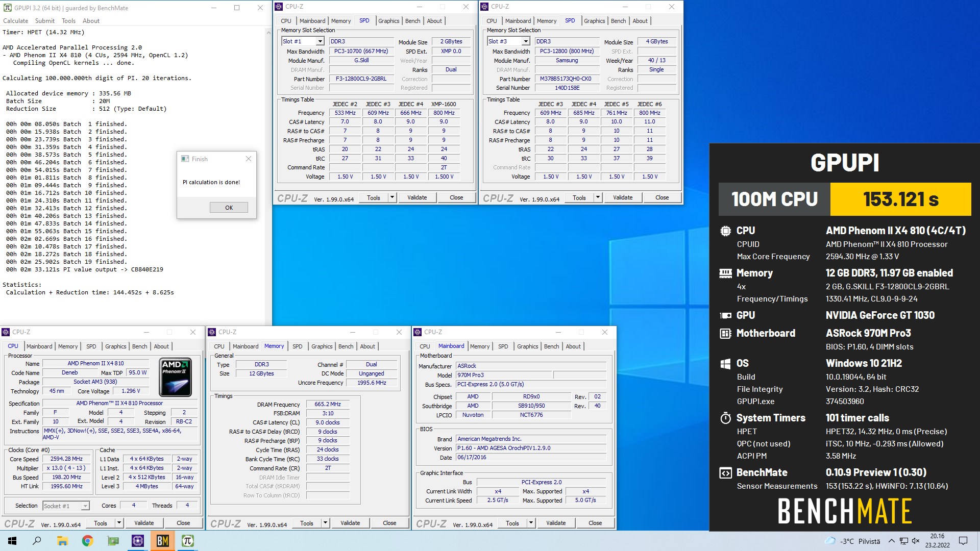Switch to Graphics tab in Slot #3 SPD window

(594, 21)
